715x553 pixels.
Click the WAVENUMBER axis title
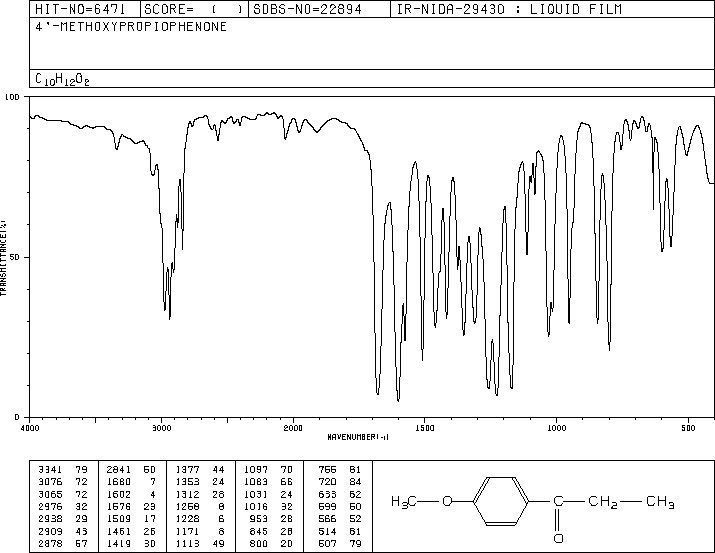click(x=358, y=437)
